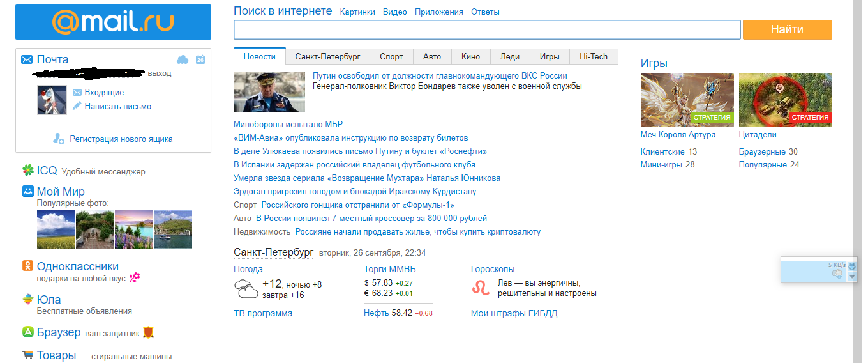The image size is (868, 363).
Task: Switch to the Игры tab
Action: click(550, 56)
